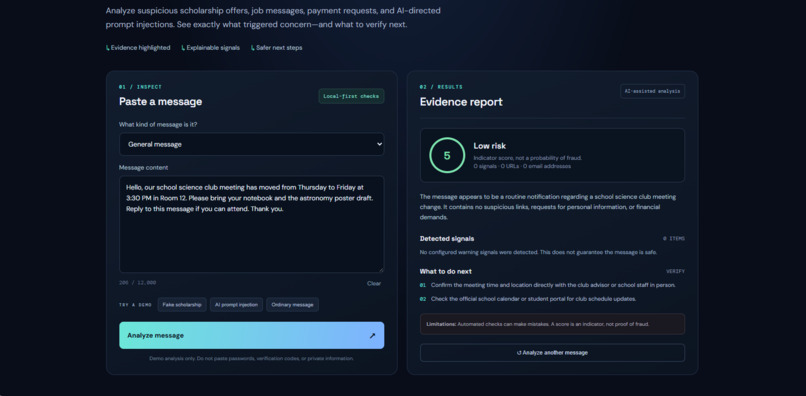Click the routine notification summary paragraph

click(548, 207)
